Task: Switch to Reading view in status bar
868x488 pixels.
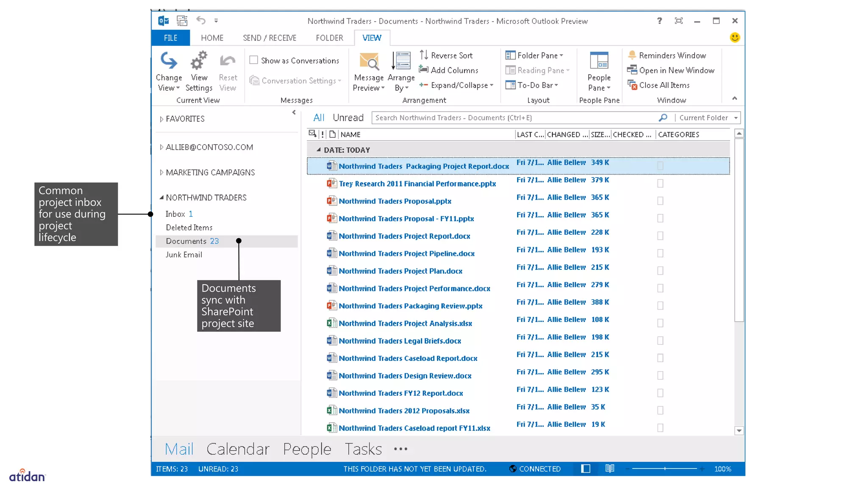Action: pyautogui.click(x=609, y=469)
